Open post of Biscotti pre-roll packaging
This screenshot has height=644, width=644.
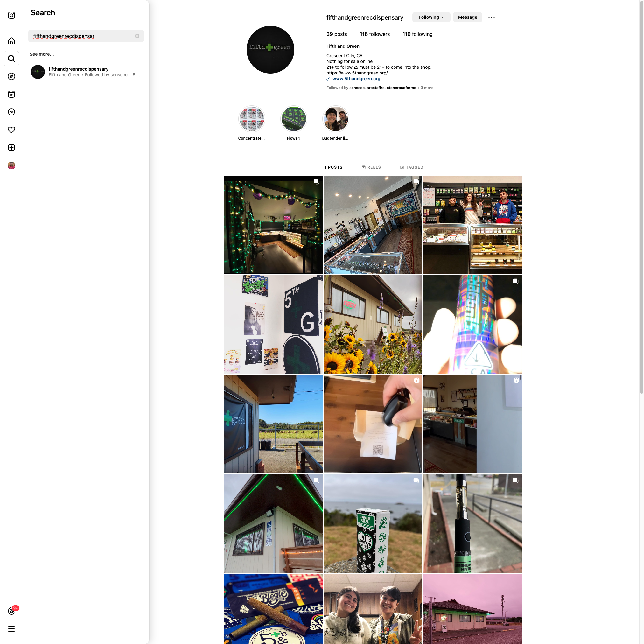pyautogui.click(x=273, y=609)
